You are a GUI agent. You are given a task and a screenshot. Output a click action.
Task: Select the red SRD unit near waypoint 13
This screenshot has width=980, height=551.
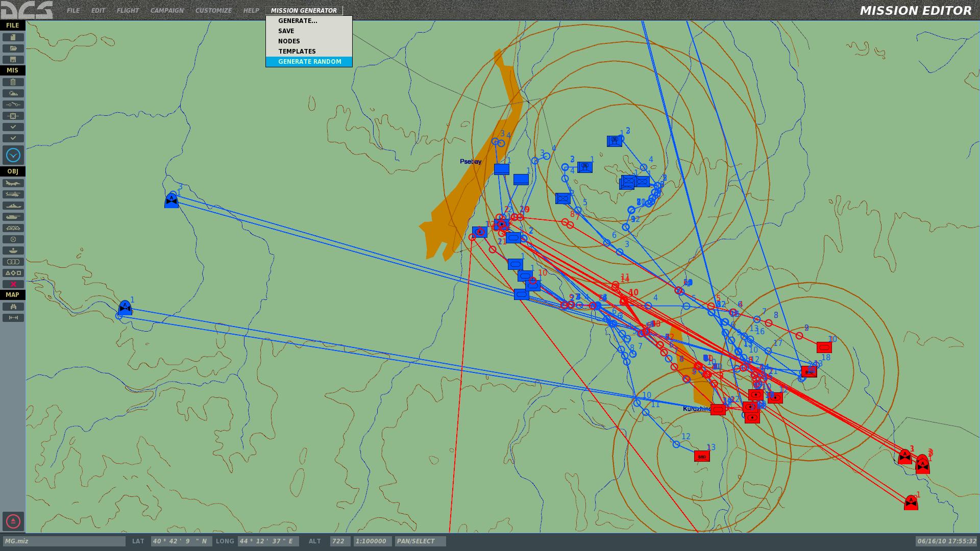coord(702,457)
